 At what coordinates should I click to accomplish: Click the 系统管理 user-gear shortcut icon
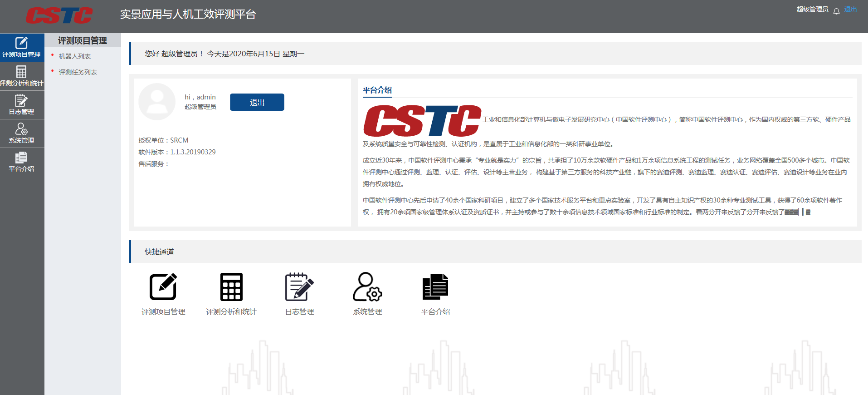click(367, 287)
